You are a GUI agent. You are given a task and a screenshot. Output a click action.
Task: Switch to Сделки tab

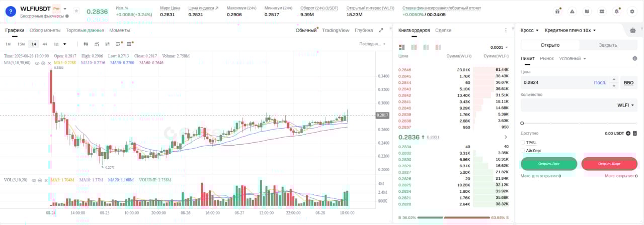443,30
